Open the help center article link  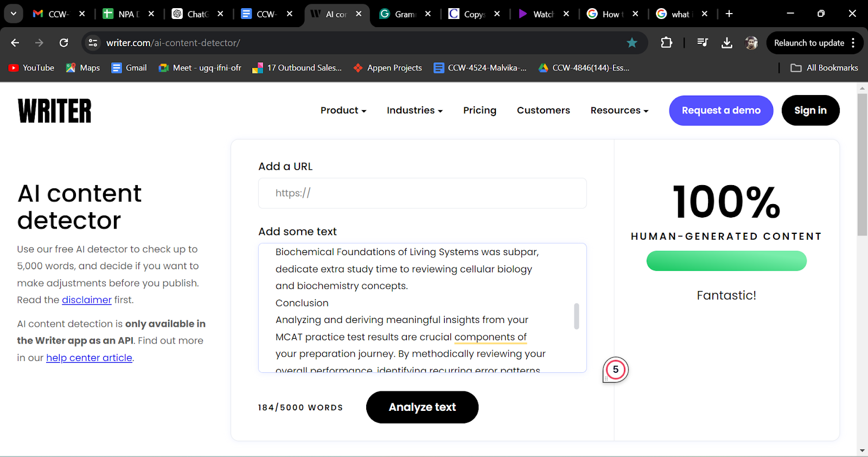pos(89,358)
